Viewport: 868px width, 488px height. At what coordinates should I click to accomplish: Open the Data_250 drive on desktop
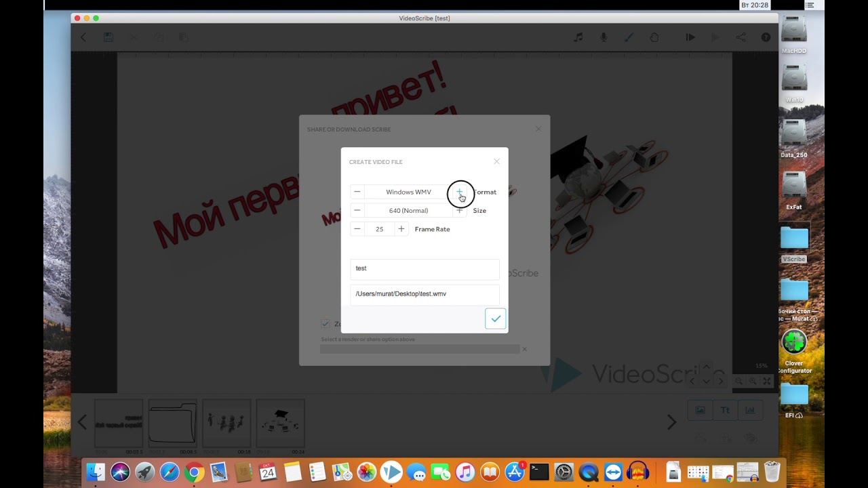pyautogui.click(x=794, y=139)
